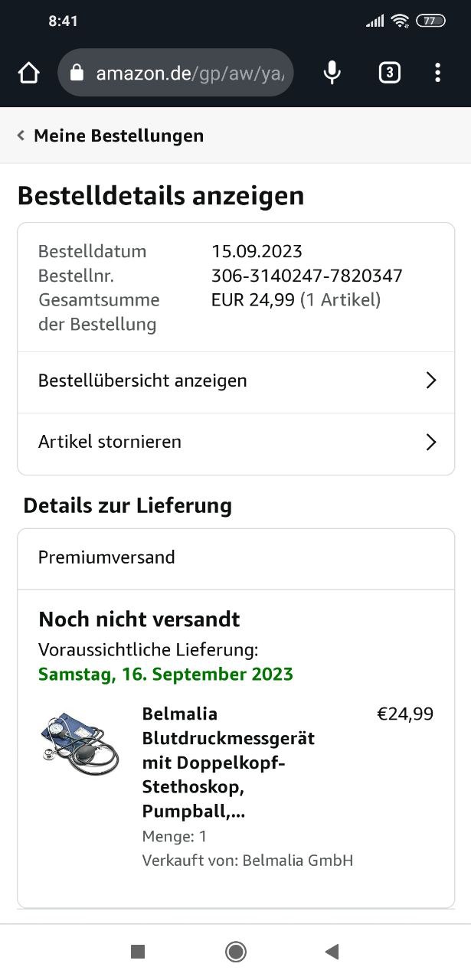The width and height of the screenshot is (471, 980).
Task: Open the tab switcher showing 3 tabs
Action: pyautogui.click(x=389, y=73)
